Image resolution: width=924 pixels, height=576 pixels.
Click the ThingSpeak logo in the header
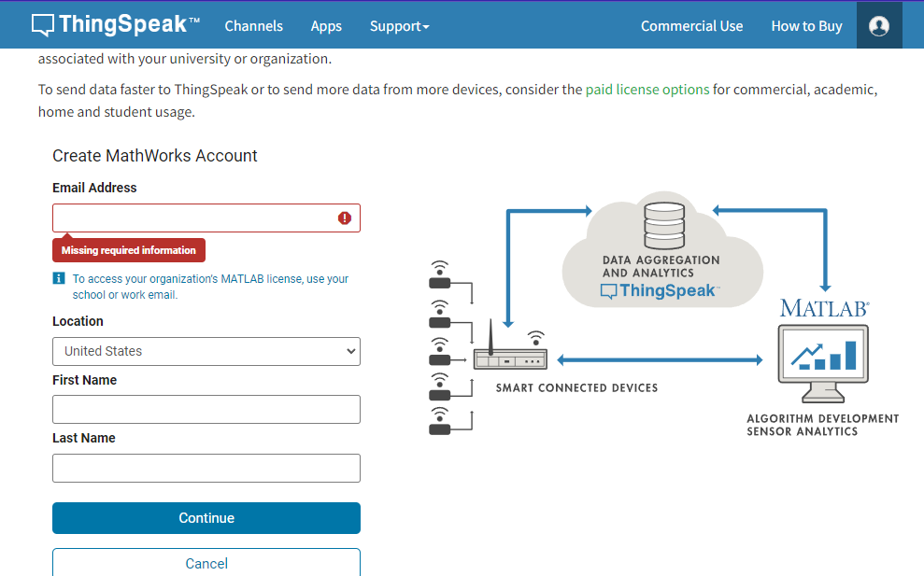[x=116, y=24]
